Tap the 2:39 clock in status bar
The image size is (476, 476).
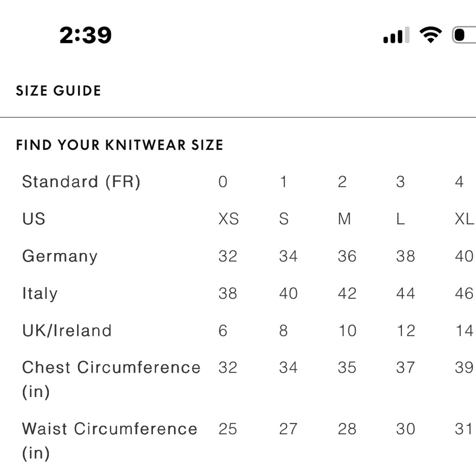pos(86,35)
